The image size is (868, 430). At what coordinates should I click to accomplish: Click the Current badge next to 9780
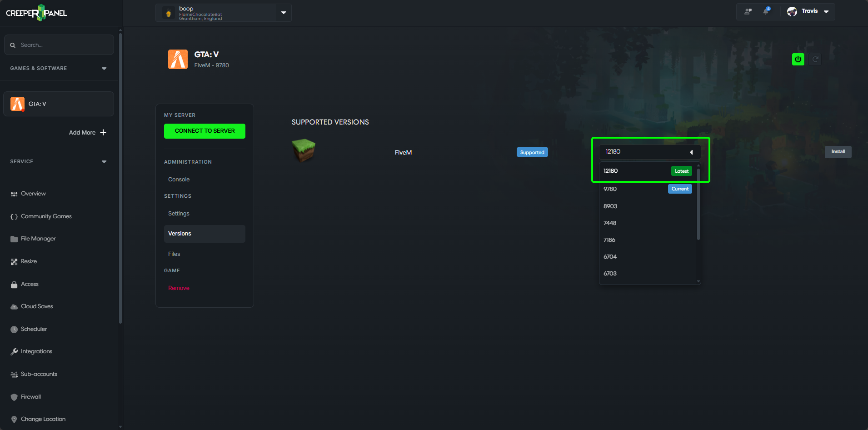[680, 189]
